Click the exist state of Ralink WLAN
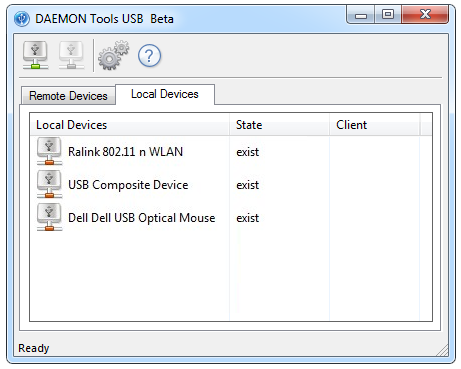The width and height of the screenshot is (461, 369). 247,152
